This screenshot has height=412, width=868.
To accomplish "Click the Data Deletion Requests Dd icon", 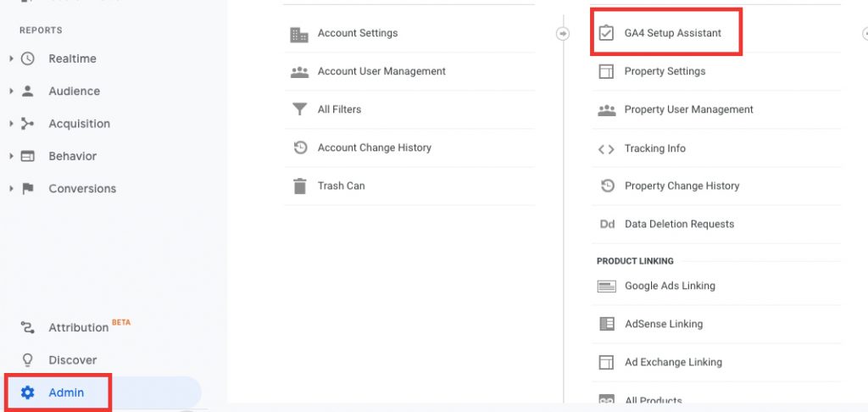I will point(607,225).
